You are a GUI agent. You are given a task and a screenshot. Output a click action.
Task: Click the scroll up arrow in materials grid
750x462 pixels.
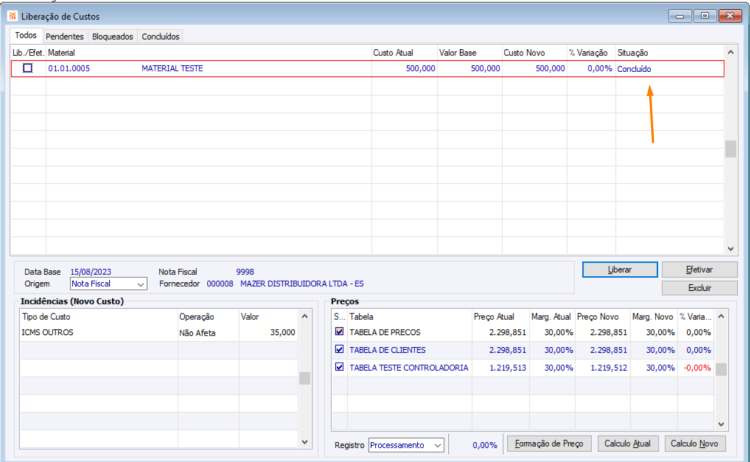coord(730,52)
